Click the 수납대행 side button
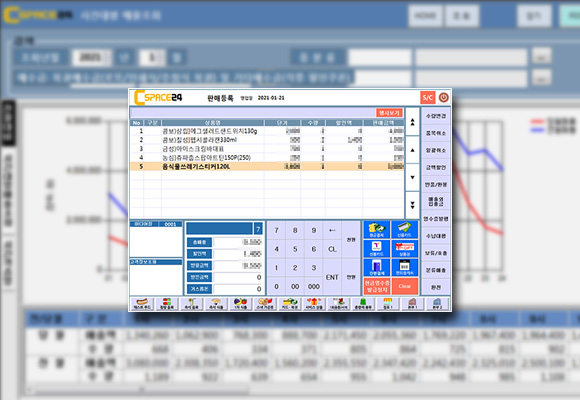 coord(436,236)
